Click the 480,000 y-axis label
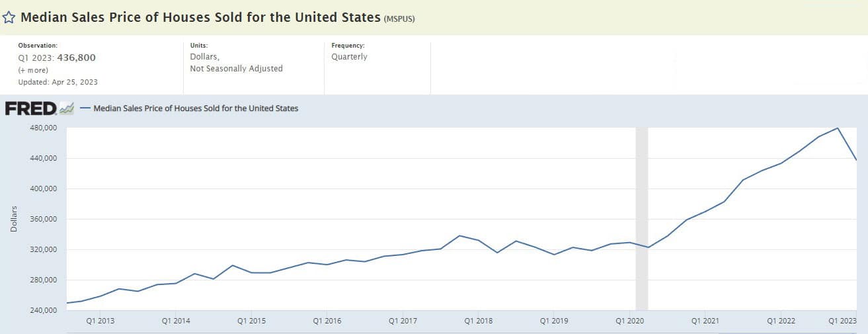 [x=44, y=128]
